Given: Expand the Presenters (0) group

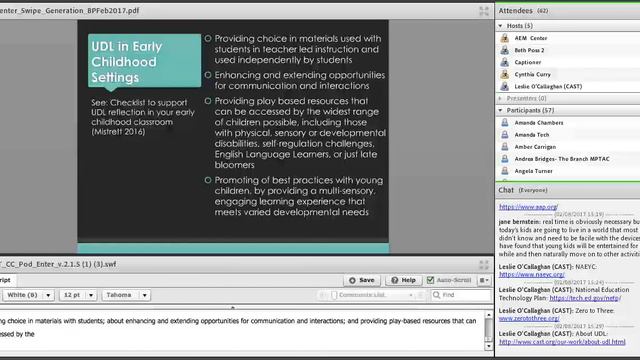Looking at the screenshot, I should tap(500, 98).
